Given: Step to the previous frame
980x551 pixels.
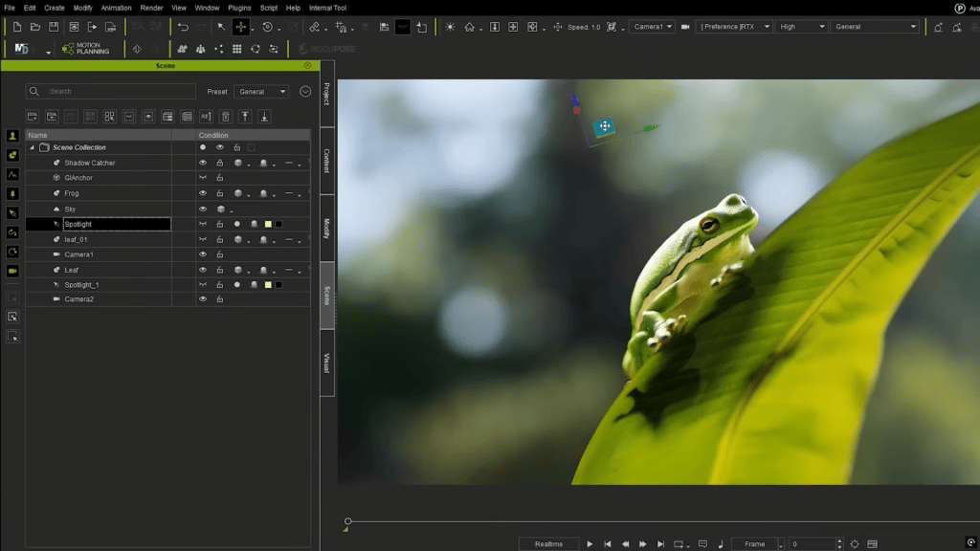Looking at the screenshot, I should [x=625, y=544].
